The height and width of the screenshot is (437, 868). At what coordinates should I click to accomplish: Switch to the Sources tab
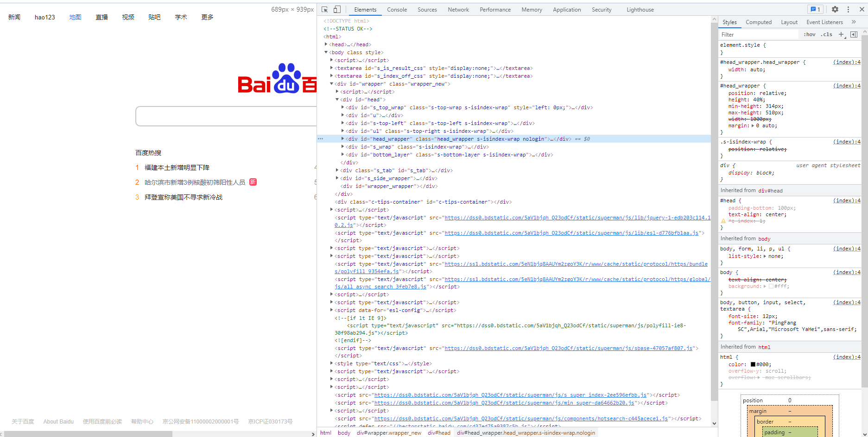(x=427, y=9)
